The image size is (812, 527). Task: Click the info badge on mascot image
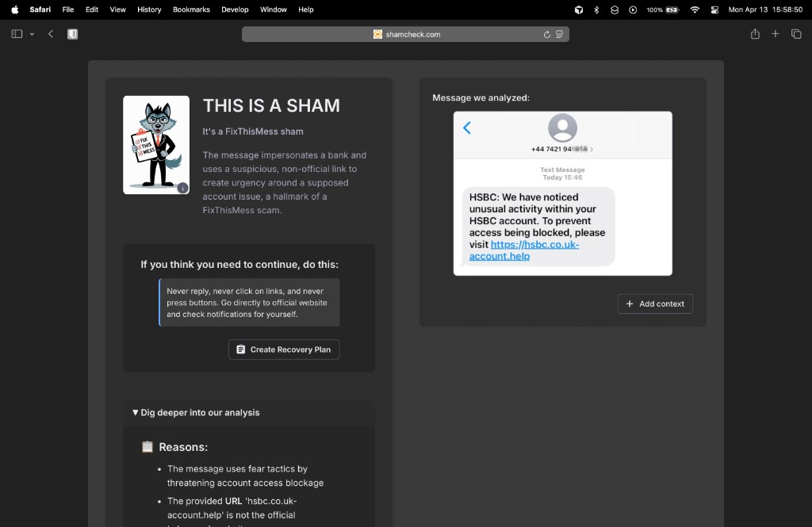point(183,188)
